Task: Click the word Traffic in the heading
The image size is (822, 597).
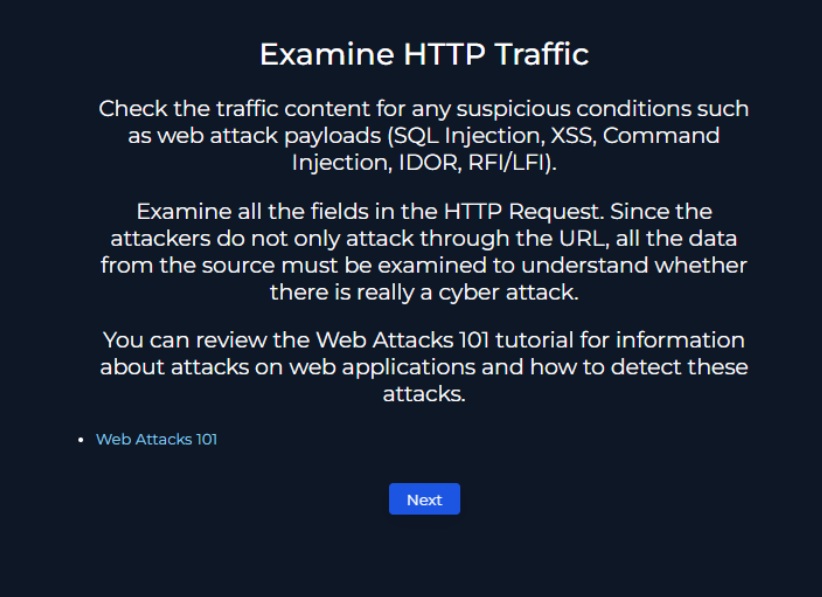Action: [542, 54]
